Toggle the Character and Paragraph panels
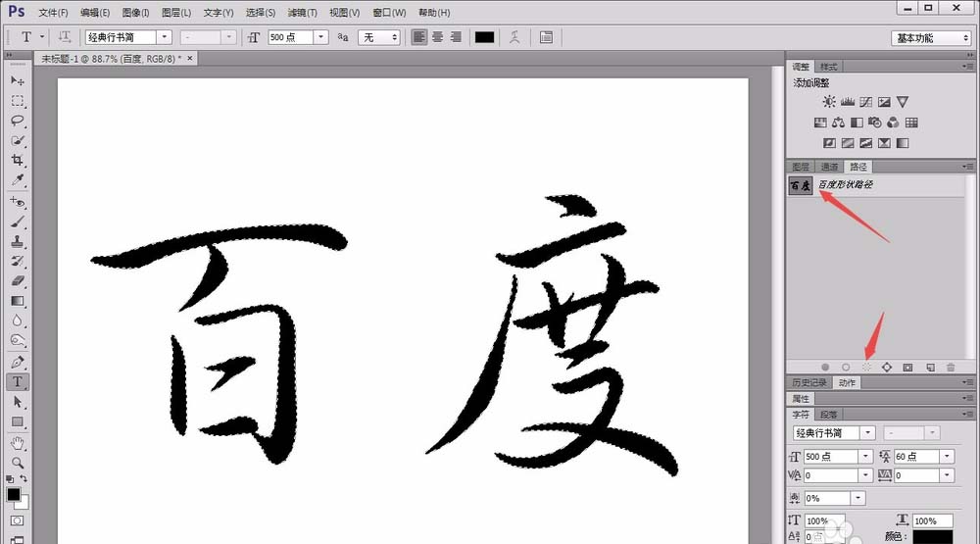The image size is (980, 544). point(546,37)
